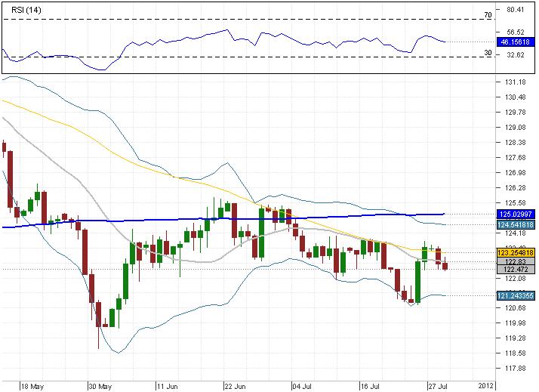Click the 22 Jun date label
Image resolution: width=539 pixels, height=392 pixels.
234,384
